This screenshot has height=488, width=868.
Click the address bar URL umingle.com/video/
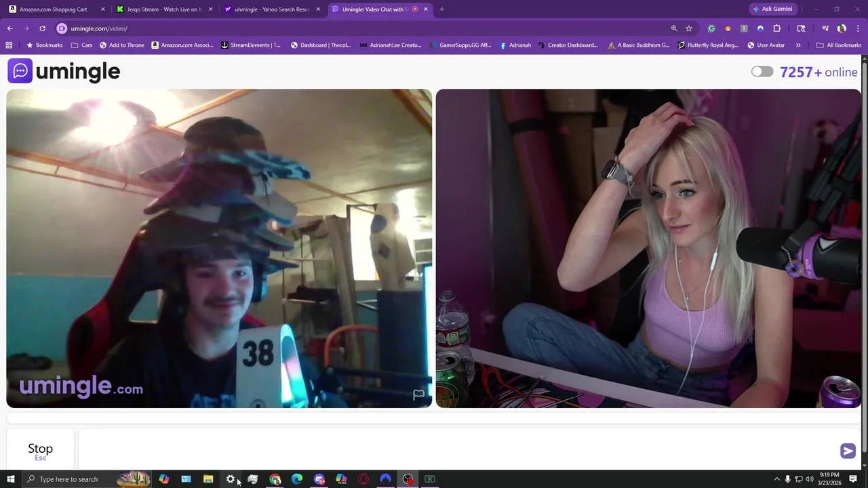pos(99,28)
